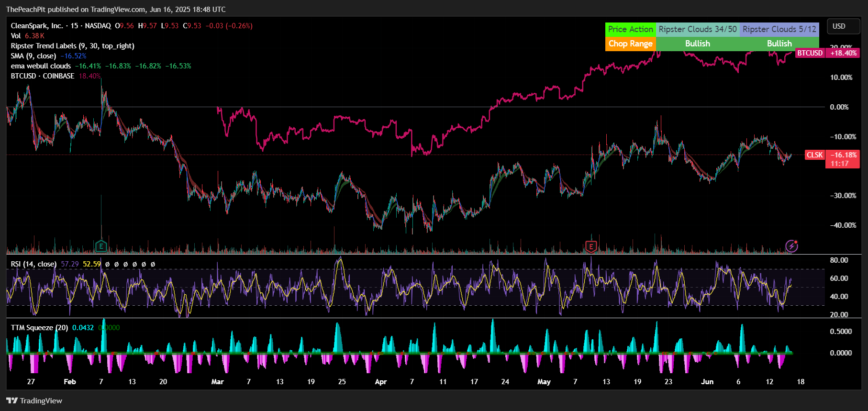
Task: Click the Bullish cell under Ripster Clouds 5/12
Action: tap(779, 44)
